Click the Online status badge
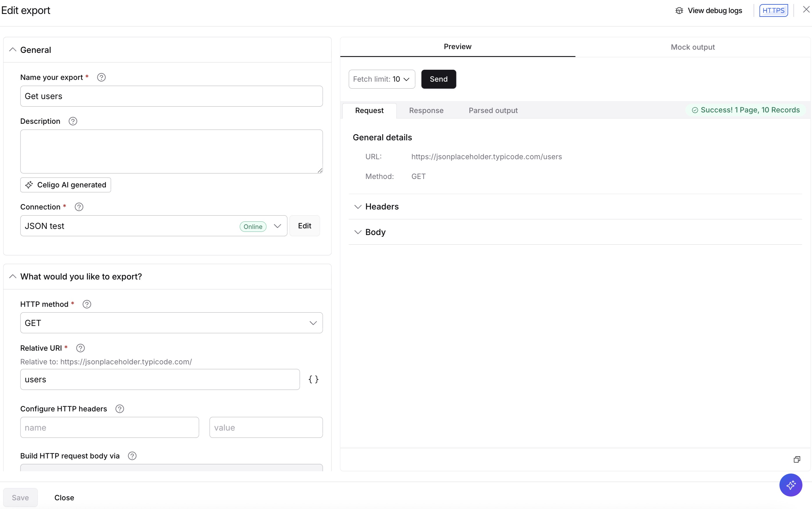The width and height of the screenshot is (812, 509). [x=253, y=227]
